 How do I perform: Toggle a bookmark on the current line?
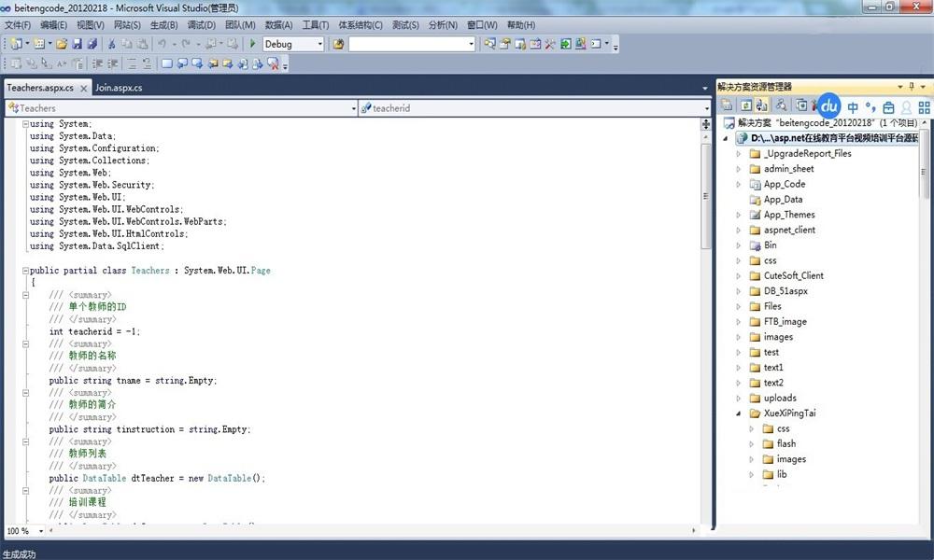[x=167, y=63]
